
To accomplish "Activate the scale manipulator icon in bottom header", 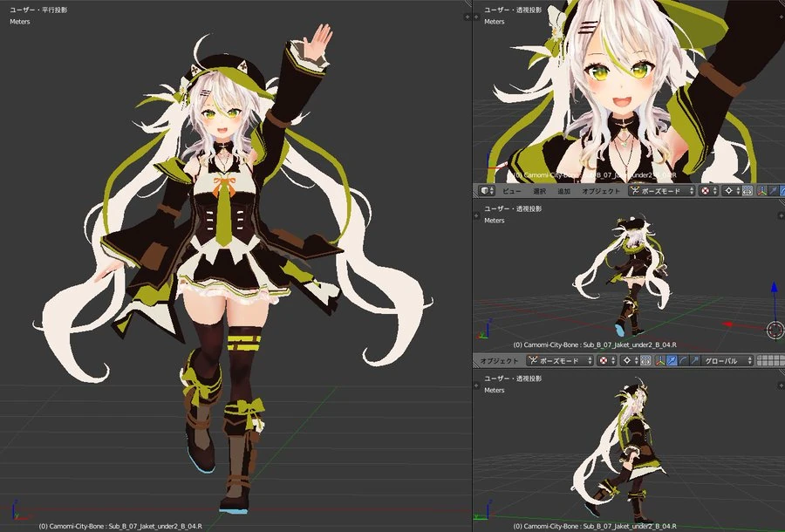I will coord(695,360).
